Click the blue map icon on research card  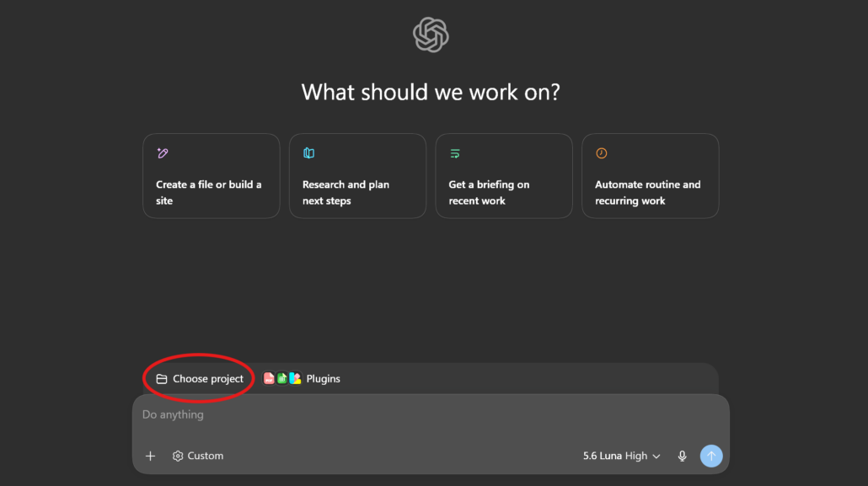click(309, 152)
